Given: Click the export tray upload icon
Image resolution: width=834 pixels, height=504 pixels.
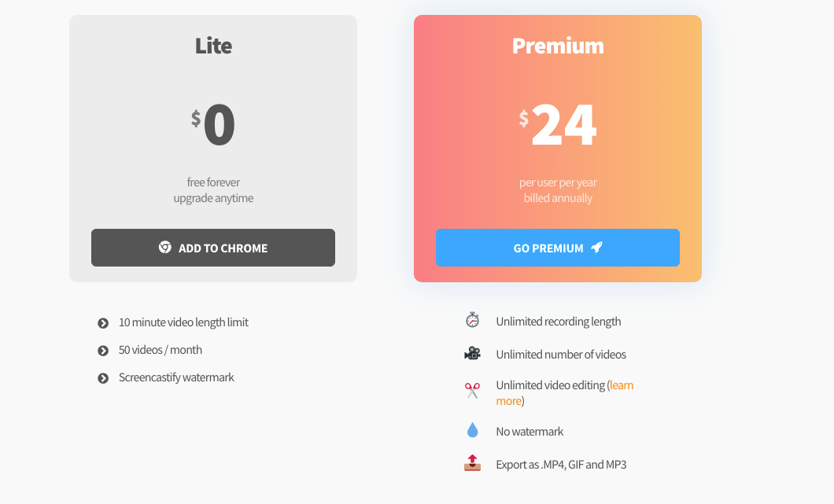Looking at the screenshot, I should pos(472,463).
